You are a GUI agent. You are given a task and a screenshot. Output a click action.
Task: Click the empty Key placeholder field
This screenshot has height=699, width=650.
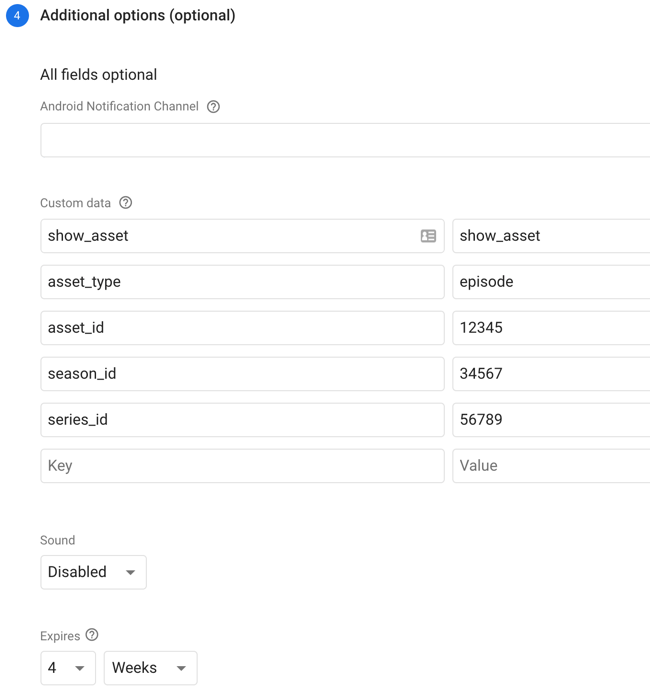242,465
